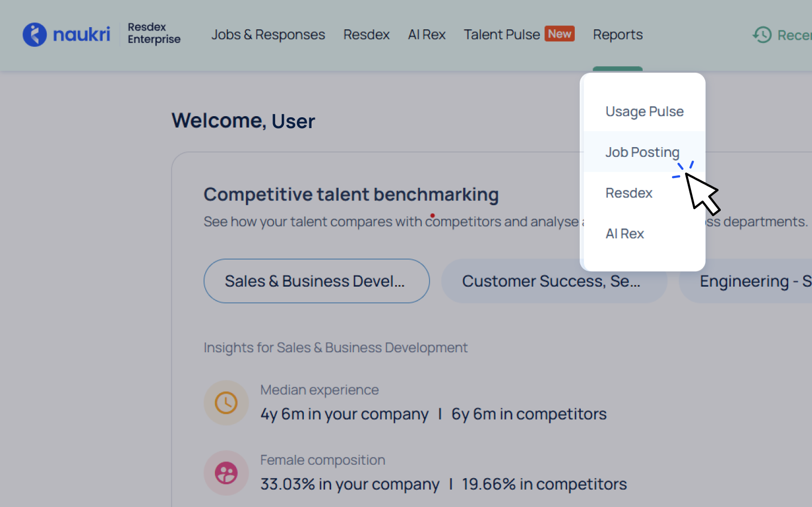Open the Resdex navigation menu
Viewport: 812px width, 507px height.
coord(366,35)
